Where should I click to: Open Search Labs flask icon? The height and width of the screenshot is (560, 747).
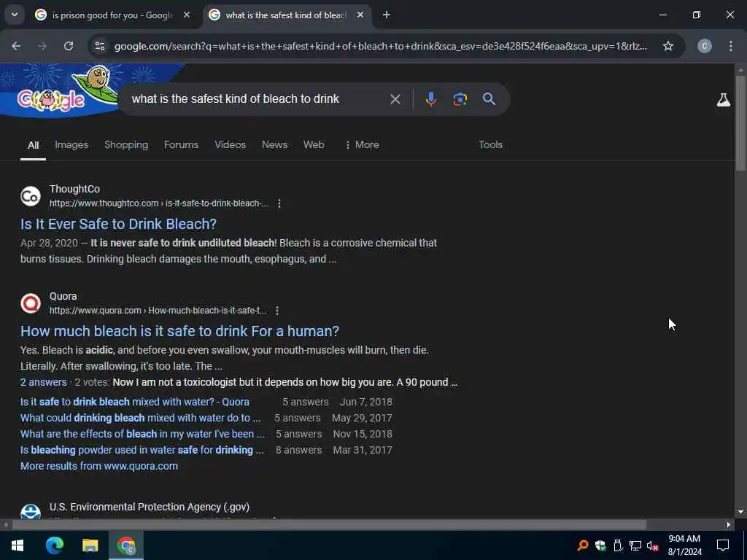point(723,99)
